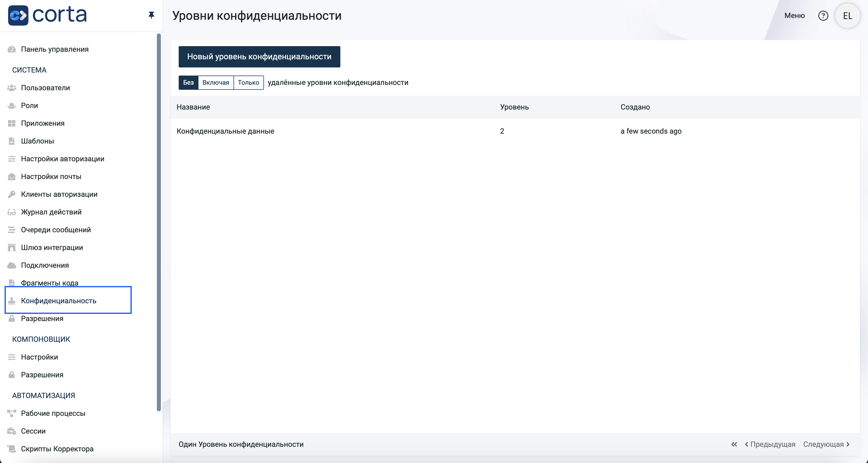Toggle the sidebar pin icon
Screen dimensions: 868x463
[x=151, y=15]
